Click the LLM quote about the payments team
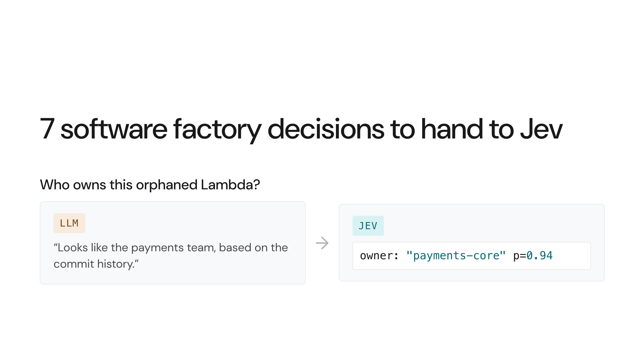Screen dimensions: 644x361 coord(171,255)
